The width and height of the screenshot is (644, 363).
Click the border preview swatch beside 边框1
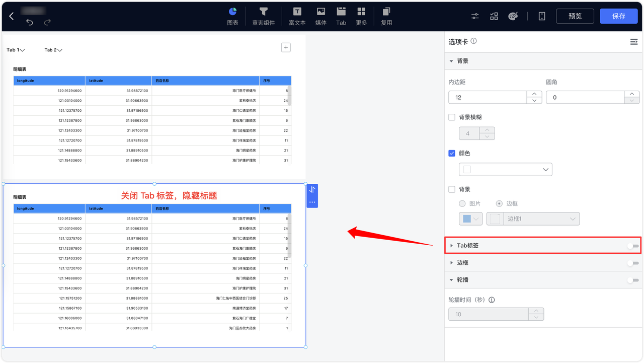495,219
